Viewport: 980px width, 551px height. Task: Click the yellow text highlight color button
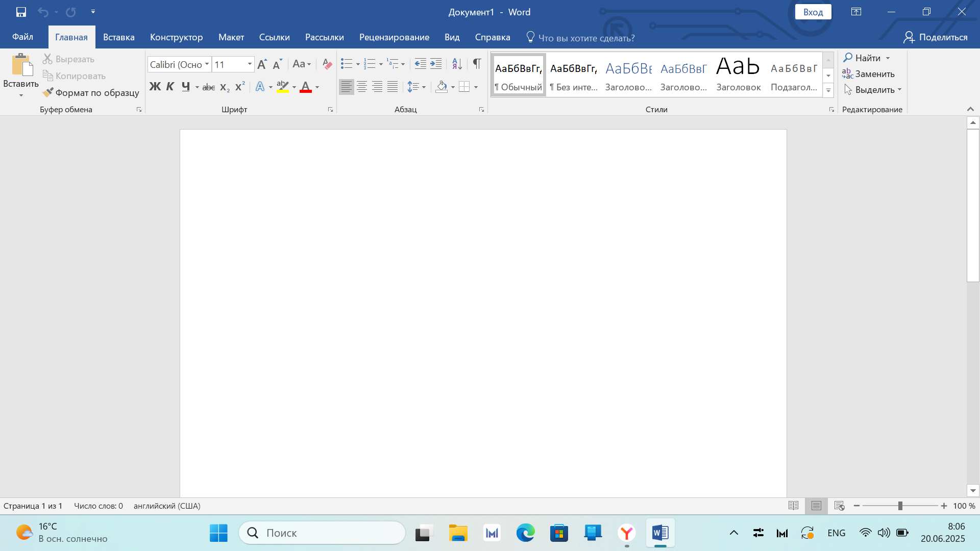pyautogui.click(x=283, y=87)
